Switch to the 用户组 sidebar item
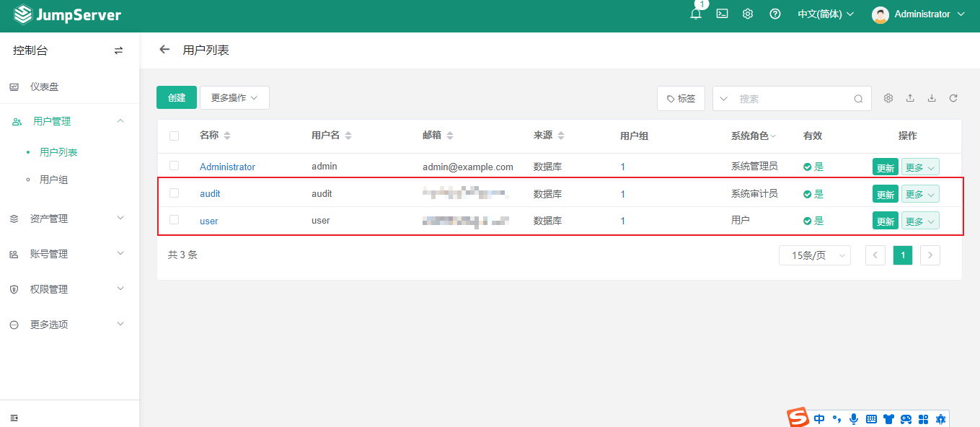Viewport: 980px width, 427px height. [x=52, y=179]
